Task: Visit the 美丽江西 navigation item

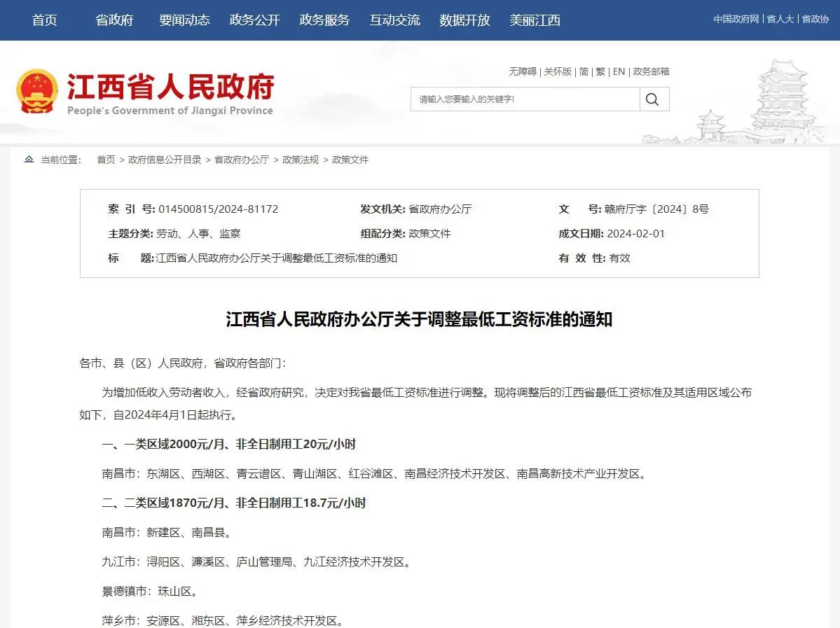Action: pos(535,20)
